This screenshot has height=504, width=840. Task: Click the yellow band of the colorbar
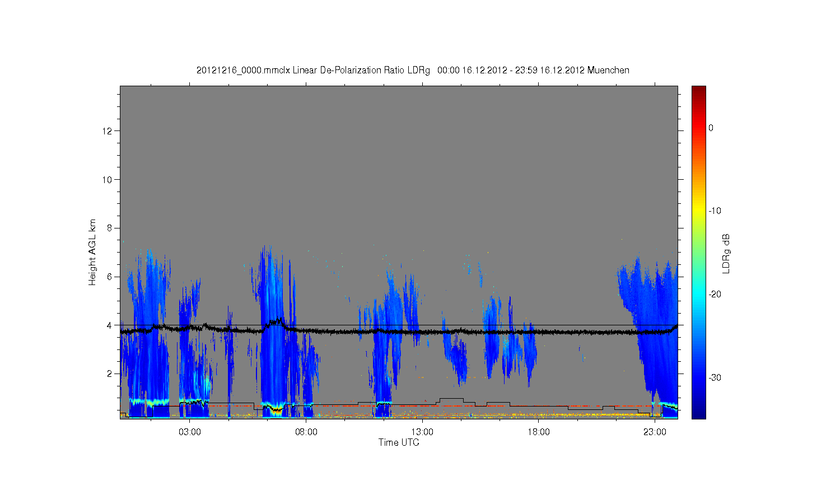pos(698,211)
